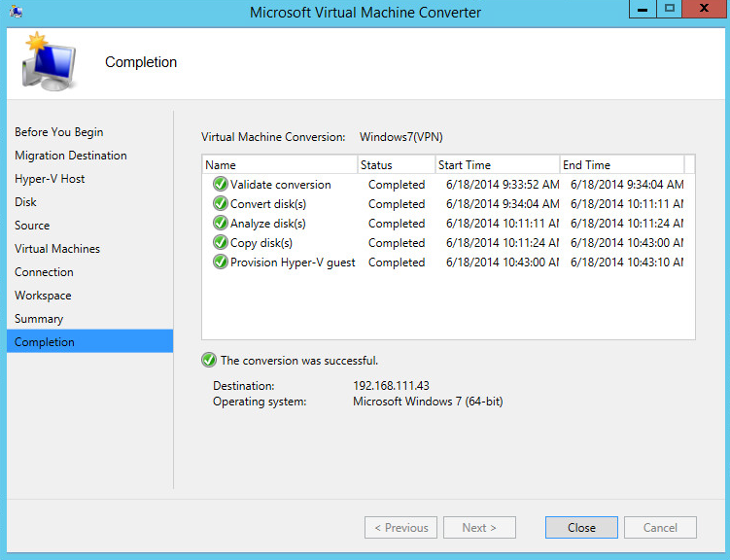Open the Source step in sidebar
Image resolution: width=730 pixels, height=560 pixels.
tap(32, 225)
